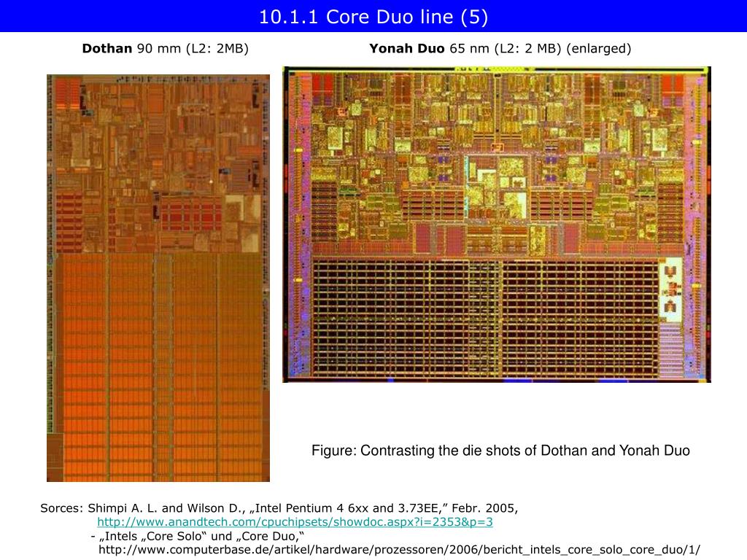
Task: Click the computerbase.de URL text
Action: (399, 550)
